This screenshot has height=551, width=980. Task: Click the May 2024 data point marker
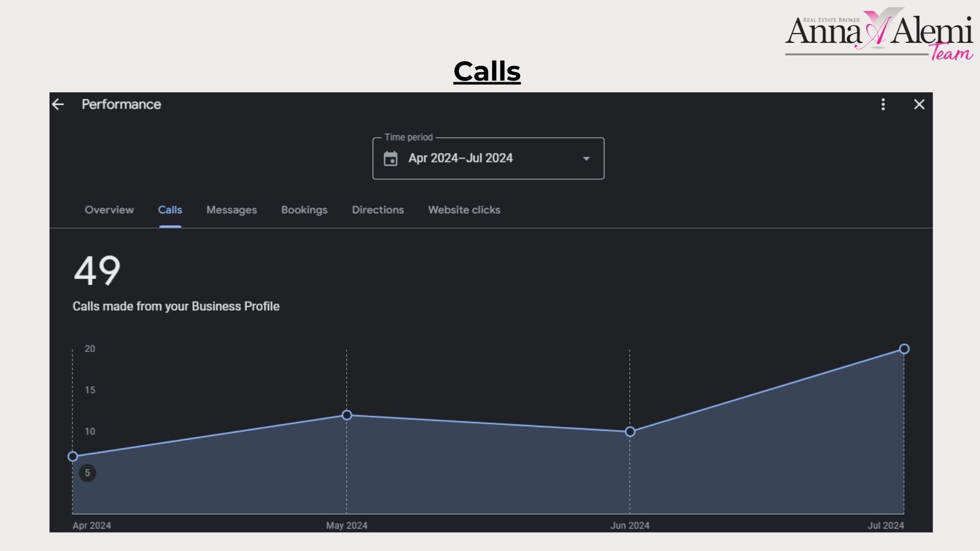point(347,415)
